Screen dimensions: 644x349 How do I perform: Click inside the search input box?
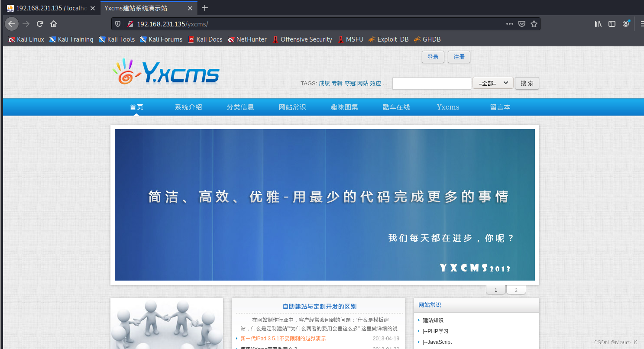point(431,83)
